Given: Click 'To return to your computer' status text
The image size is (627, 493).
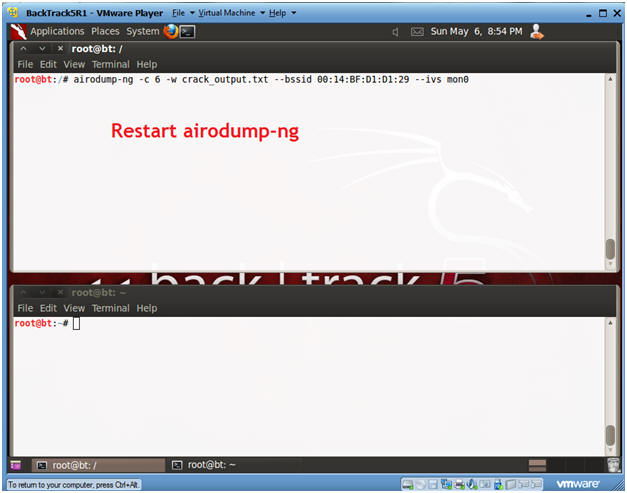Looking at the screenshot, I should coord(74,485).
